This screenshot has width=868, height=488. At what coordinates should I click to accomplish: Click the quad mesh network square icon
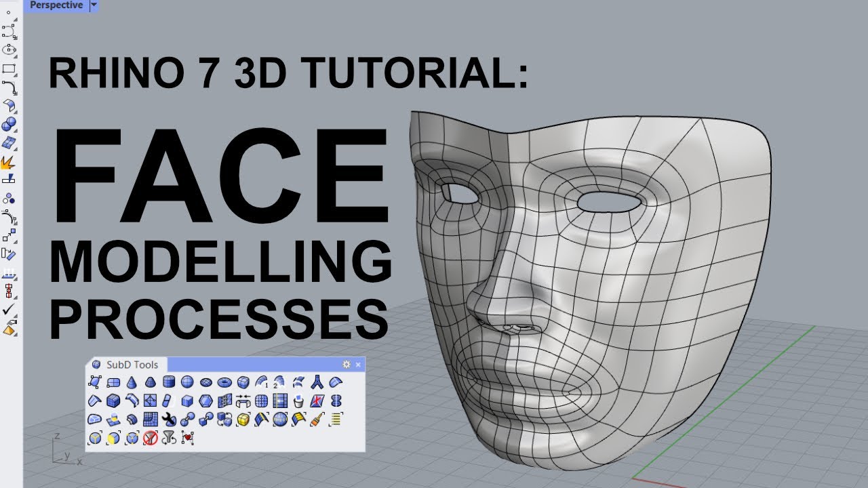tap(151, 401)
